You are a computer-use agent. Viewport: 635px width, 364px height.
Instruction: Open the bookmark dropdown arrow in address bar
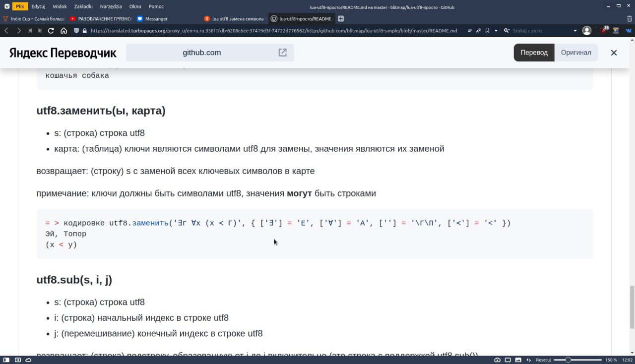[x=496, y=30]
